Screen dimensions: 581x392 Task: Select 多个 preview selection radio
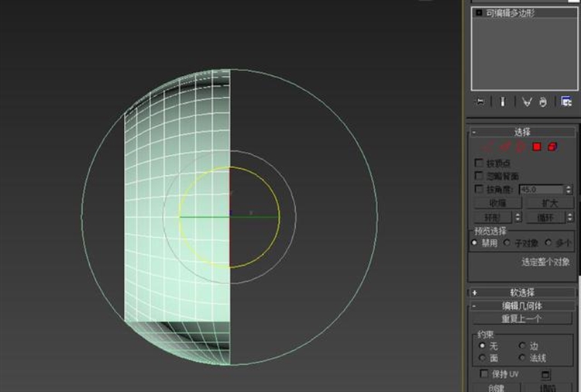548,243
